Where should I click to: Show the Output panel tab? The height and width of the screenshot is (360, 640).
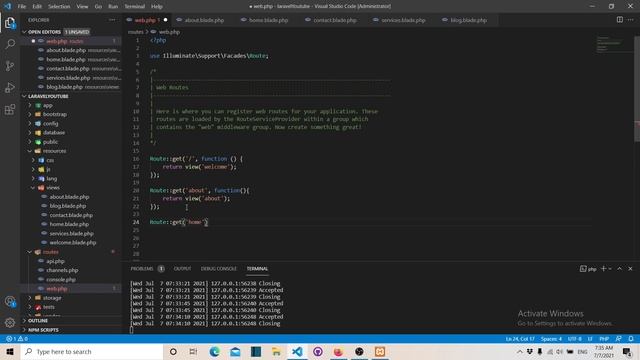[x=182, y=269]
